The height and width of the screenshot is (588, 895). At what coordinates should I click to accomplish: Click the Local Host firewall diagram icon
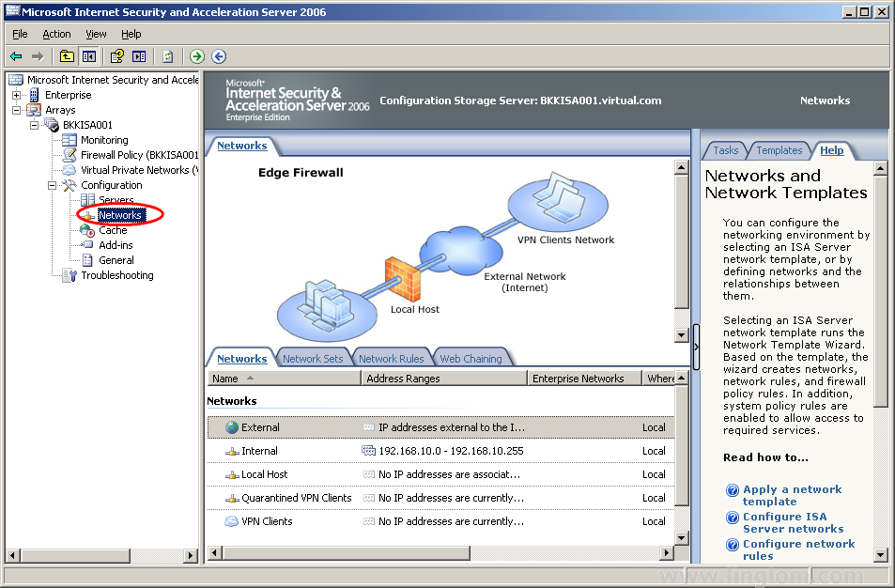(402, 278)
